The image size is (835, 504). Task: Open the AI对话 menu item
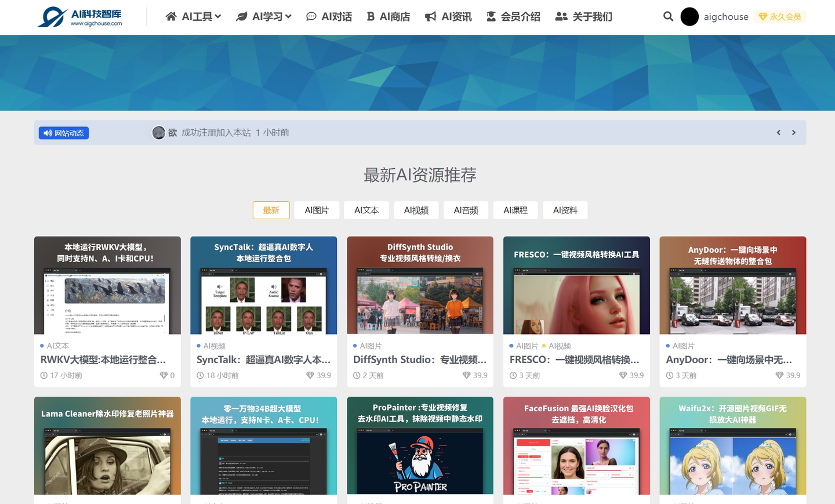(329, 17)
